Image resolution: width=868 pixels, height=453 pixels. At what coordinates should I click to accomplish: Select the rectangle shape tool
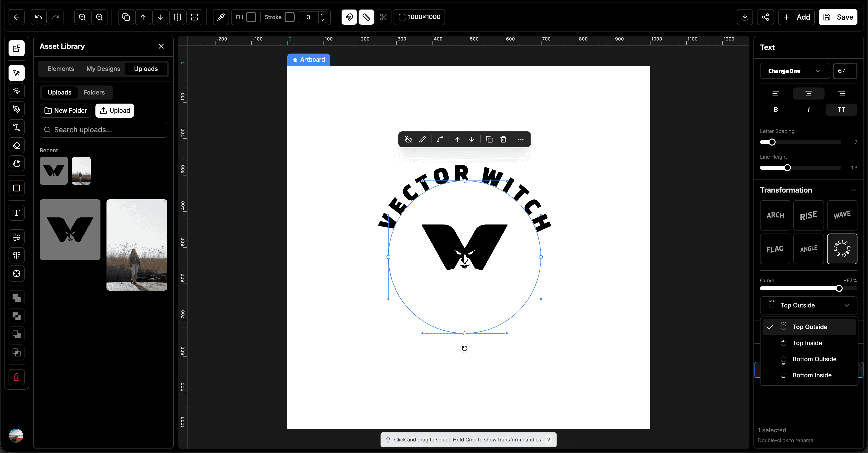(17, 188)
